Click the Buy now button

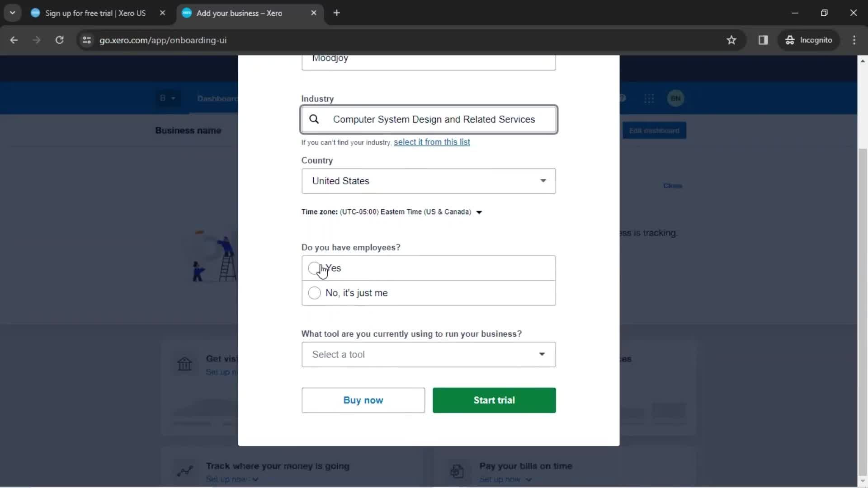point(363,400)
